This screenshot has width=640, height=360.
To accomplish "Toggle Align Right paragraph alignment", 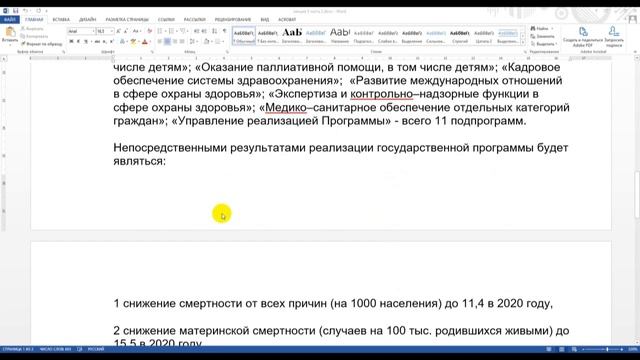I will tap(175, 41).
